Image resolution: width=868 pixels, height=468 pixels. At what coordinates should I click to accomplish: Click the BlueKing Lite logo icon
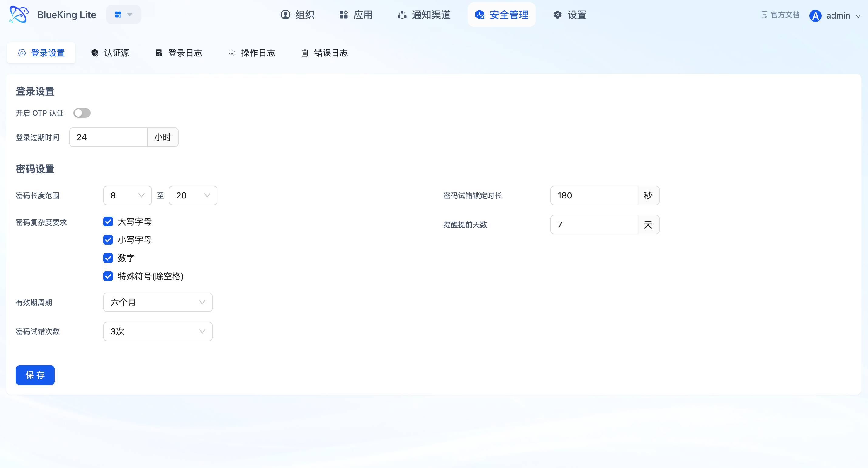click(x=19, y=15)
